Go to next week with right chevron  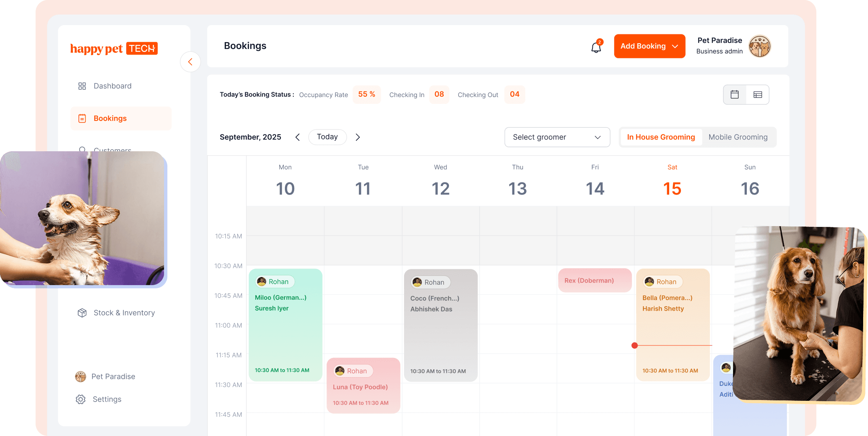(358, 137)
